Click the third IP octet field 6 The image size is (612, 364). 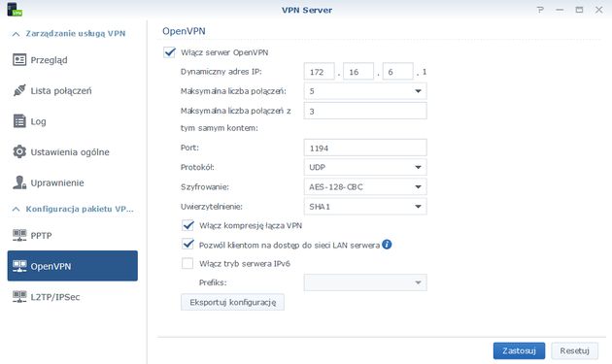(x=397, y=72)
